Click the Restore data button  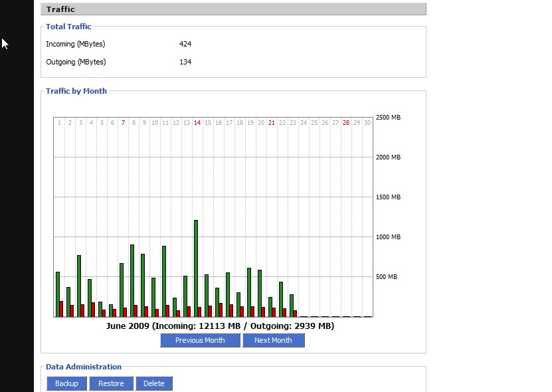111,383
